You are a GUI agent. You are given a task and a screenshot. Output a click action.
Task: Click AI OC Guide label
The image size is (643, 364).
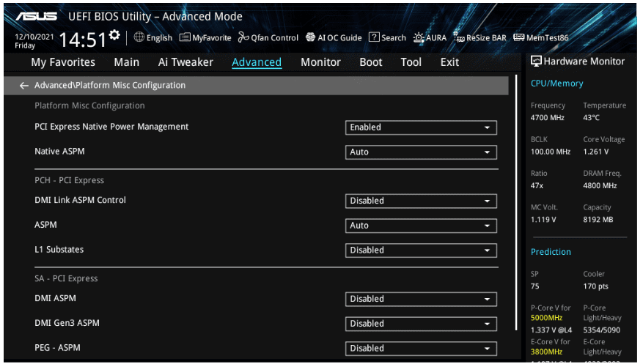pyautogui.click(x=339, y=37)
